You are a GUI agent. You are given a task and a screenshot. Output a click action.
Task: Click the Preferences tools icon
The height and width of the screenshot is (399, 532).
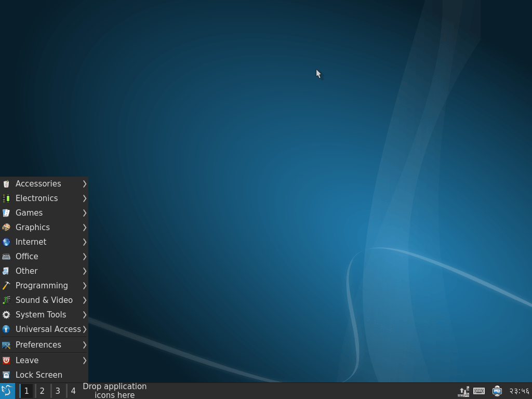point(6,345)
